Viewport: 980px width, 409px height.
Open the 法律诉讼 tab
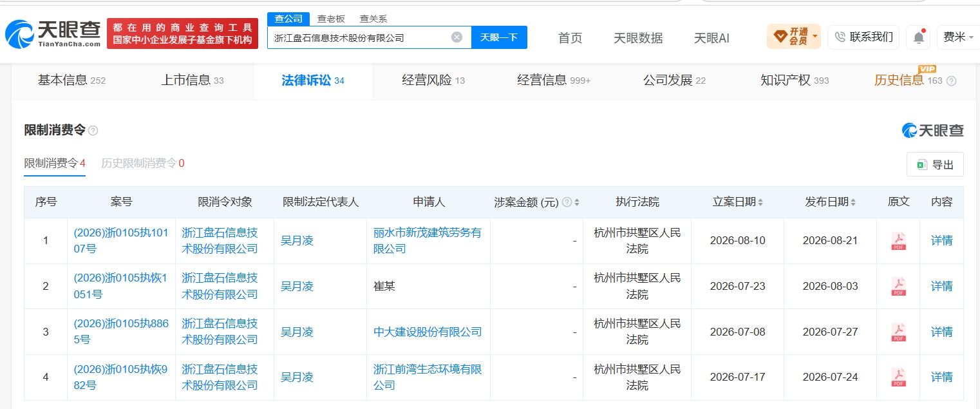coord(313,81)
